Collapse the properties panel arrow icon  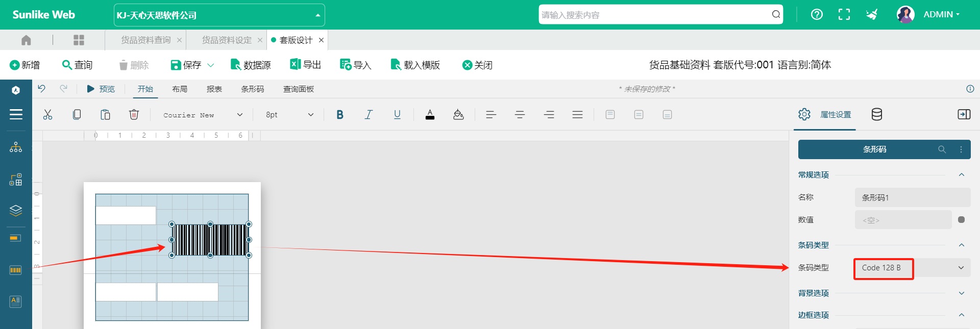coord(964,114)
